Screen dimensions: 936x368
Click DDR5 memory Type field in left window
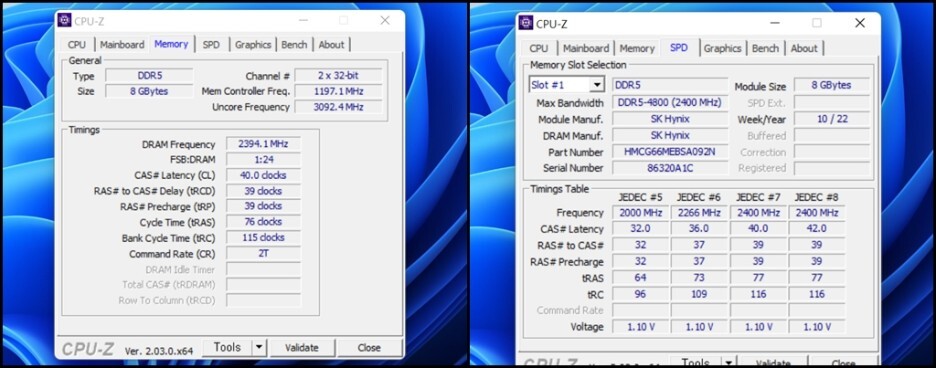tap(149, 76)
